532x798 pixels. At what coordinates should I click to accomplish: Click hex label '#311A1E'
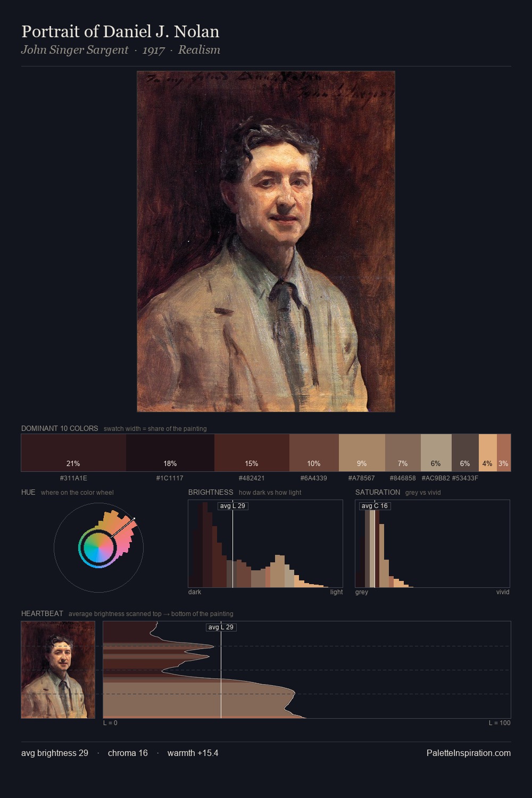click(73, 478)
